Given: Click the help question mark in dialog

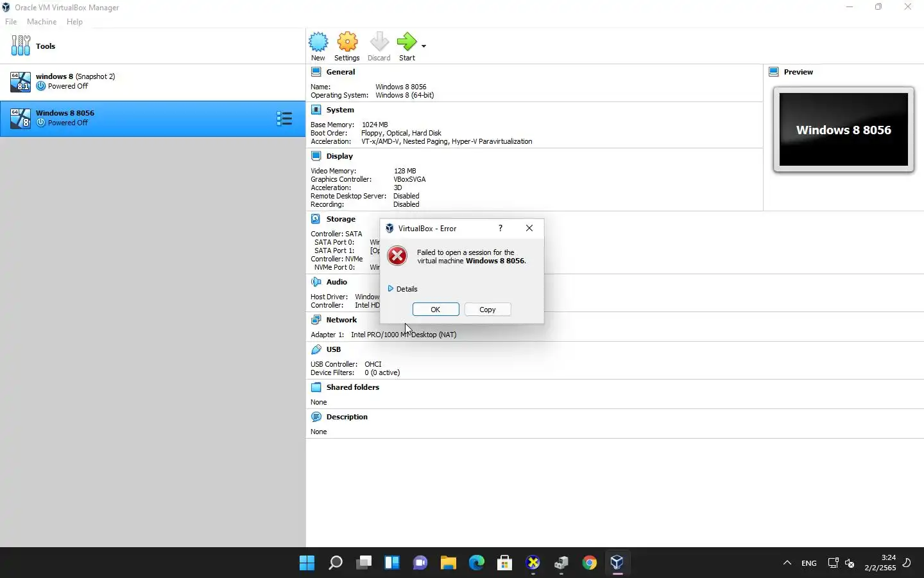Looking at the screenshot, I should click(501, 228).
